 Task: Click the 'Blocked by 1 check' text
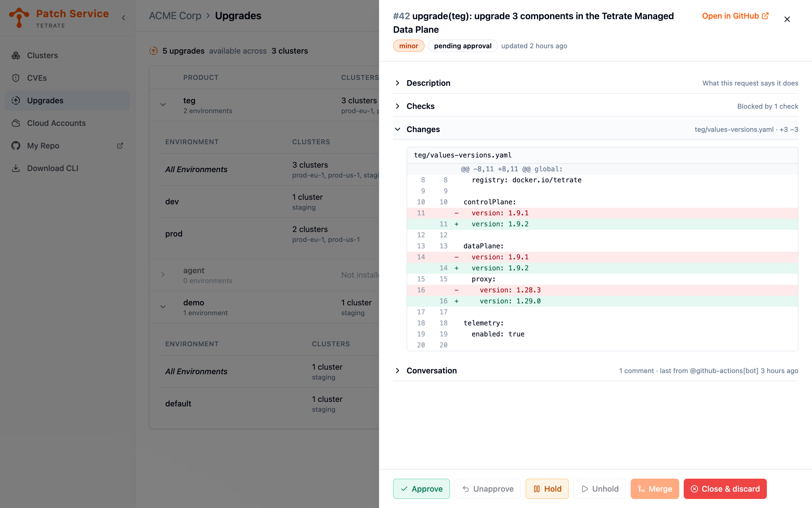coord(768,106)
